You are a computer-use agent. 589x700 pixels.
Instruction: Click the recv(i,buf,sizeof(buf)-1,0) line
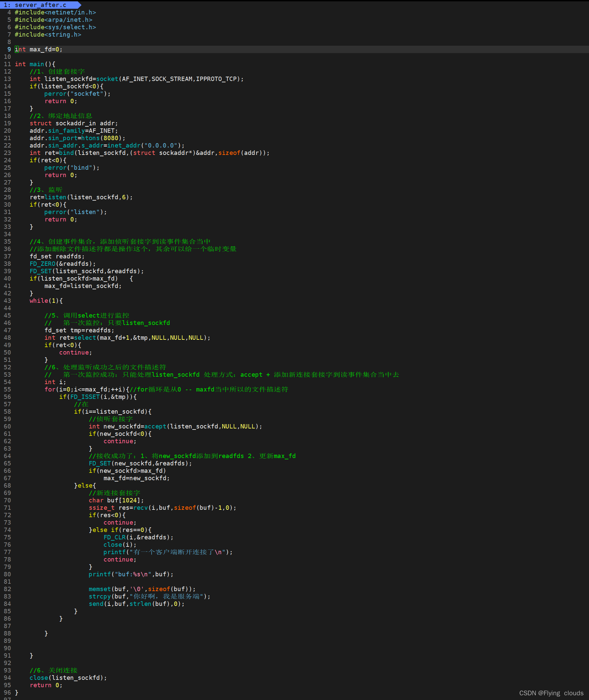click(x=162, y=508)
